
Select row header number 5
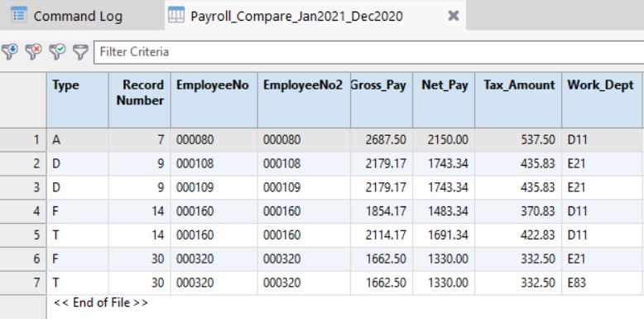click(23, 235)
